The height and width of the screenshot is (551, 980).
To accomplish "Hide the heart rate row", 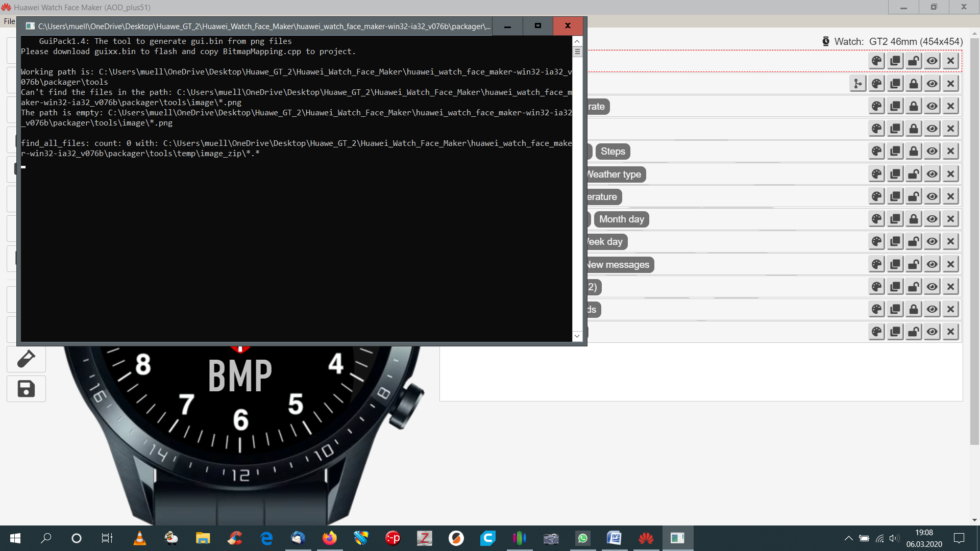I will (x=932, y=106).
